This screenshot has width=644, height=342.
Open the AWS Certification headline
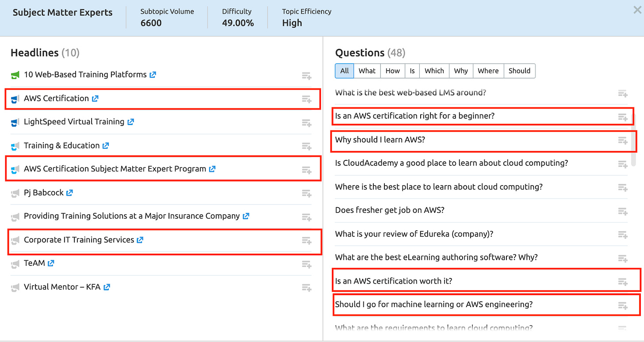(56, 99)
